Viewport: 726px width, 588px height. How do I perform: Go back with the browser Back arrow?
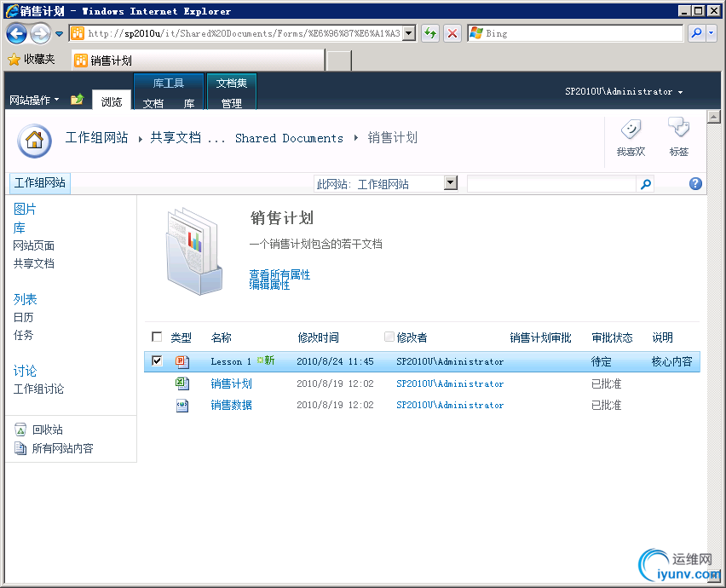[x=17, y=33]
